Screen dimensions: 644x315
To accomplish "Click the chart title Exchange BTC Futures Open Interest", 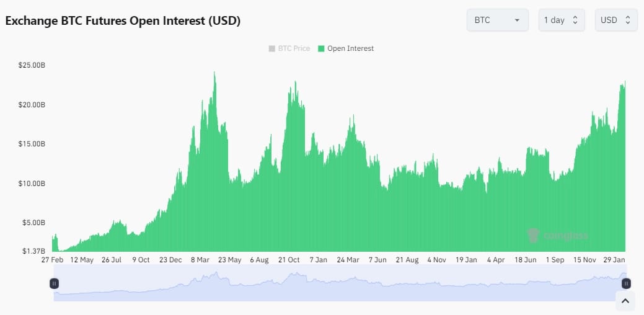I will tap(123, 20).
